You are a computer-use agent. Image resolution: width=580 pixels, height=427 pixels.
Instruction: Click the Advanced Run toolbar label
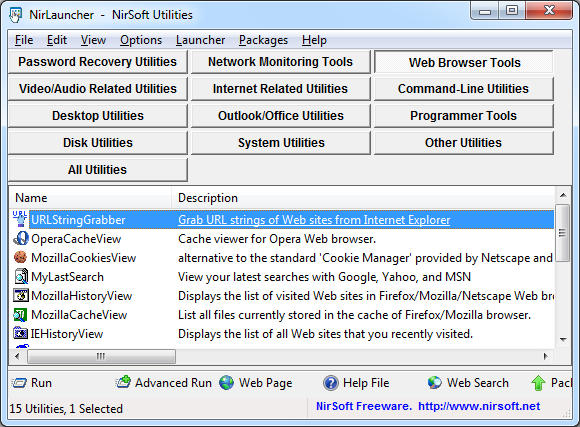pos(173,383)
